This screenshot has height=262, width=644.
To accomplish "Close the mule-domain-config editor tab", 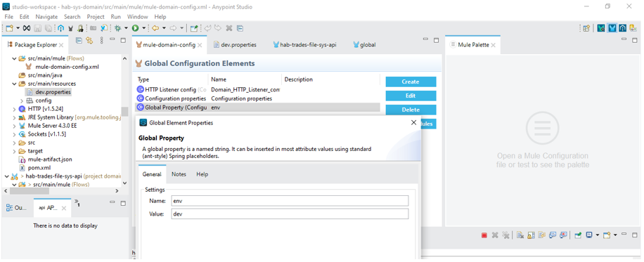I will pyautogui.click(x=200, y=45).
